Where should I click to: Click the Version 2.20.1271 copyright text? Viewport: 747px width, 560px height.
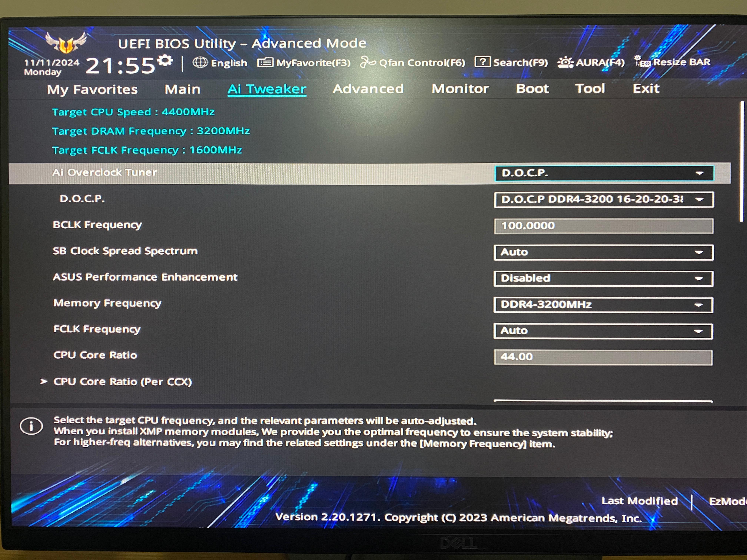click(x=459, y=517)
